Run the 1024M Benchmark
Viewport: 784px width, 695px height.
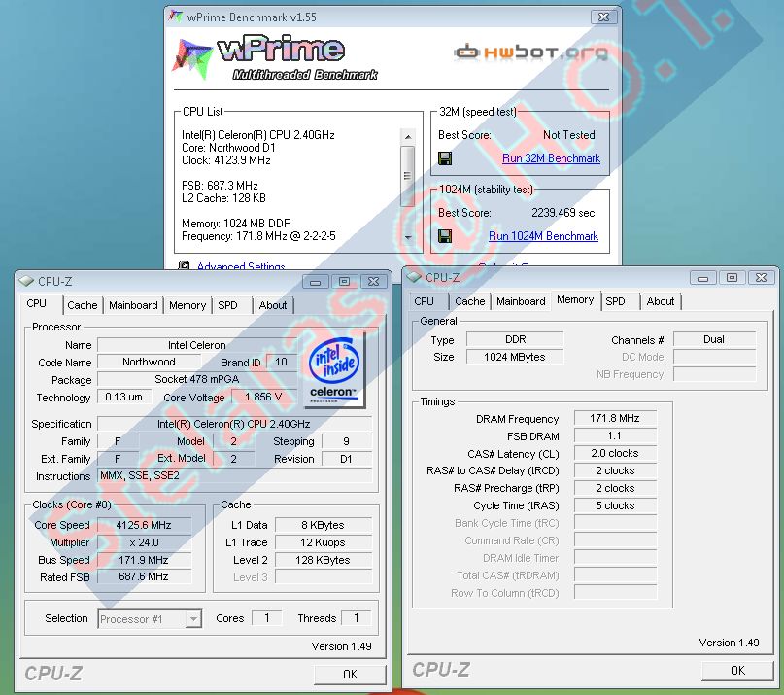click(543, 236)
